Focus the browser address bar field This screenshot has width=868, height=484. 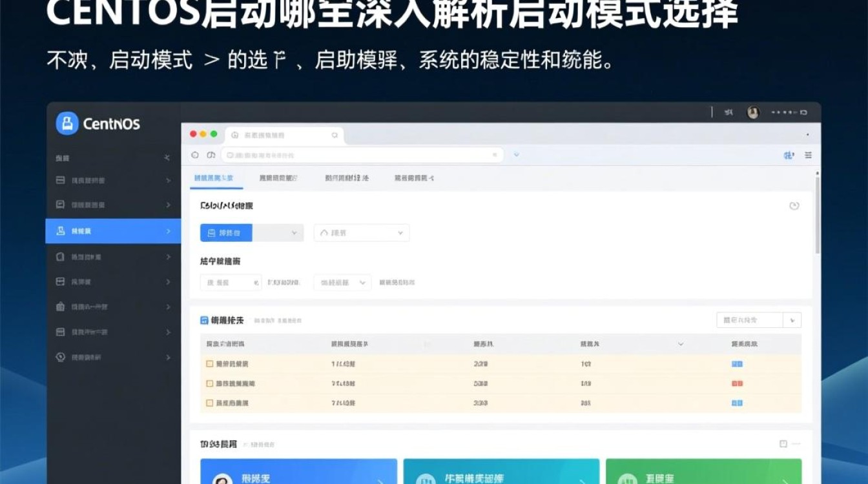pyautogui.click(x=362, y=155)
